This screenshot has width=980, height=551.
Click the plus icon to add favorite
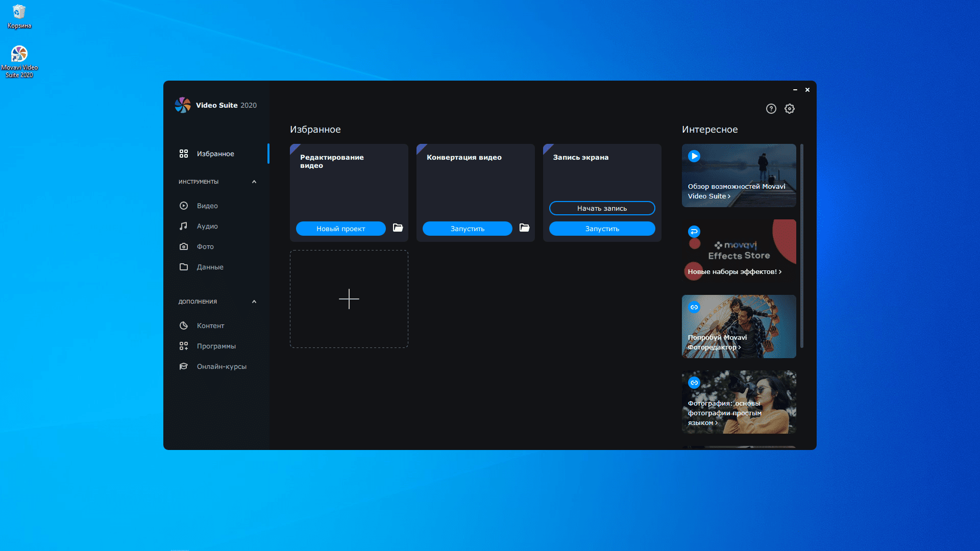click(x=349, y=299)
